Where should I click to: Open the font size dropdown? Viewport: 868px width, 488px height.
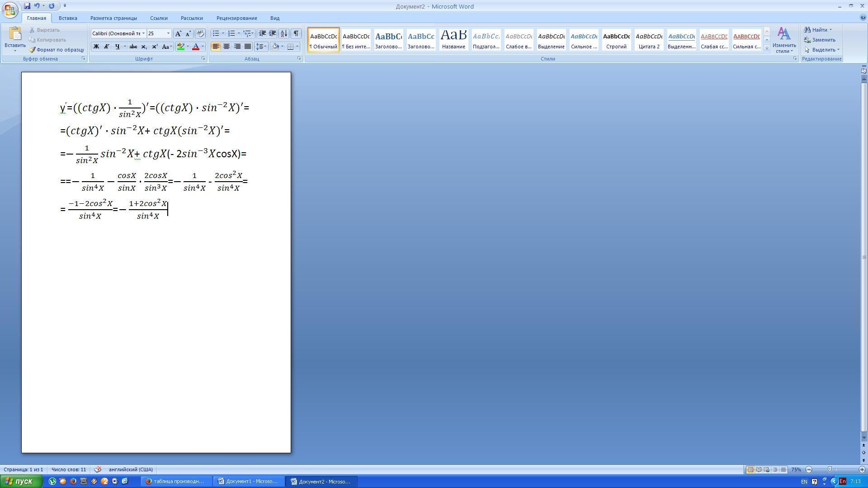coord(168,33)
